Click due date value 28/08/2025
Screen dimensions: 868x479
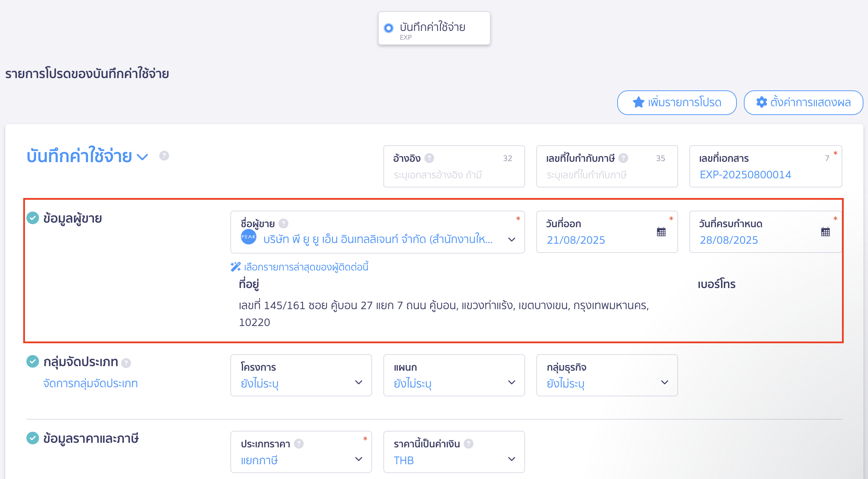(x=729, y=240)
